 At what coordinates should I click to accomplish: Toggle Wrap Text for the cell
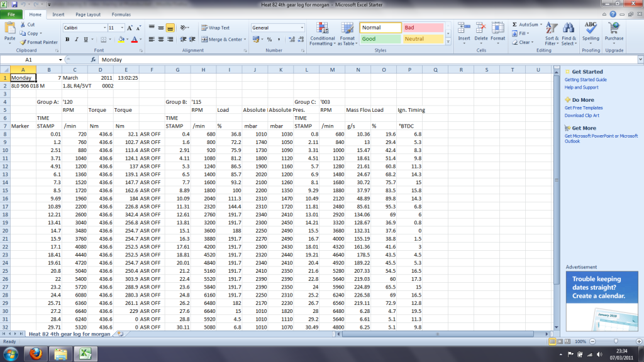pos(215,28)
